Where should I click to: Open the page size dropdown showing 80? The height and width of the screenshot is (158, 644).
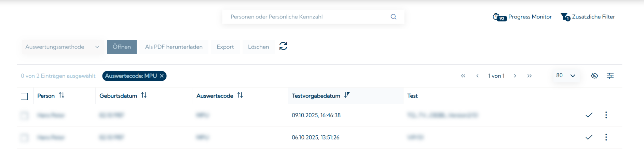click(x=566, y=76)
